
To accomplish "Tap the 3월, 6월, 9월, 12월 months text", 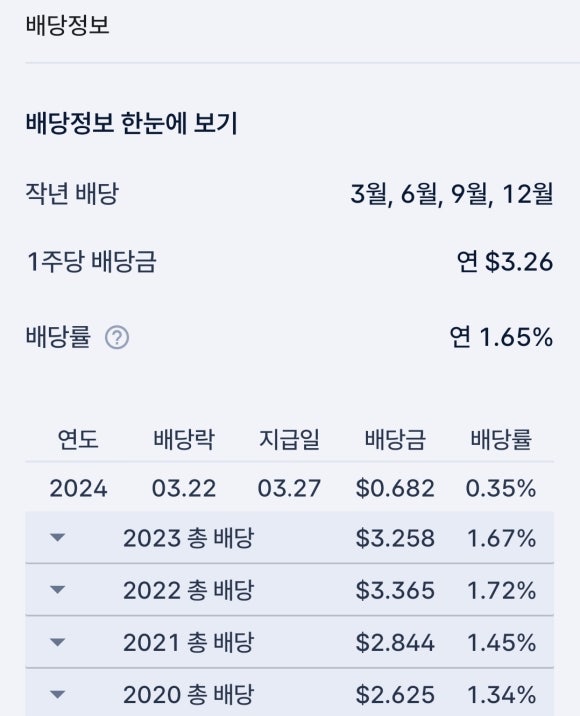I will (452, 194).
